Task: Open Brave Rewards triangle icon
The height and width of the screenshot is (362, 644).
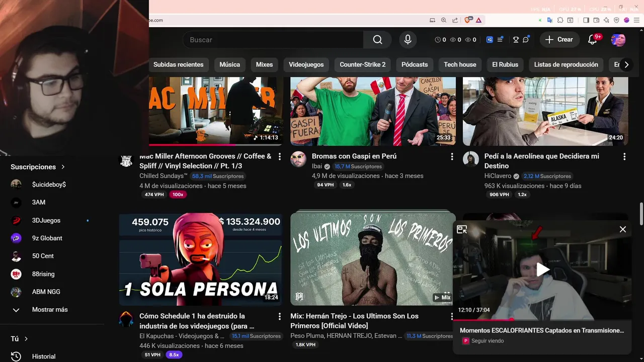Action: pyautogui.click(x=478, y=20)
